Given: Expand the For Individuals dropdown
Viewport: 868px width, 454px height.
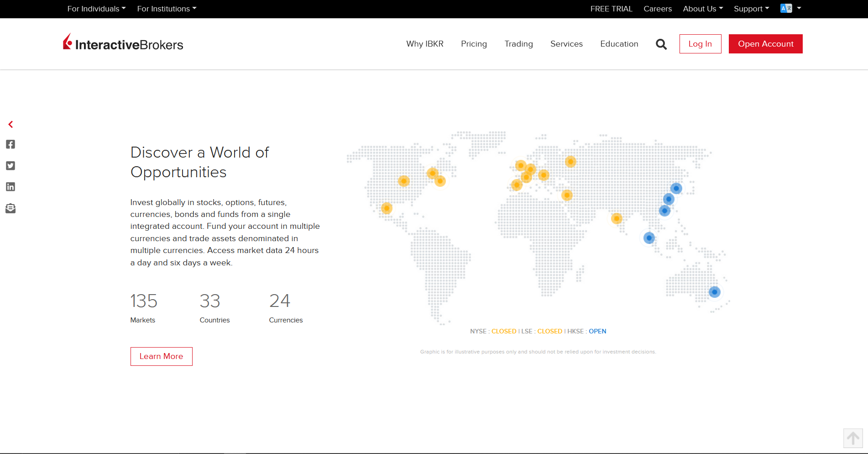Looking at the screenshot, I should point(96,9).
